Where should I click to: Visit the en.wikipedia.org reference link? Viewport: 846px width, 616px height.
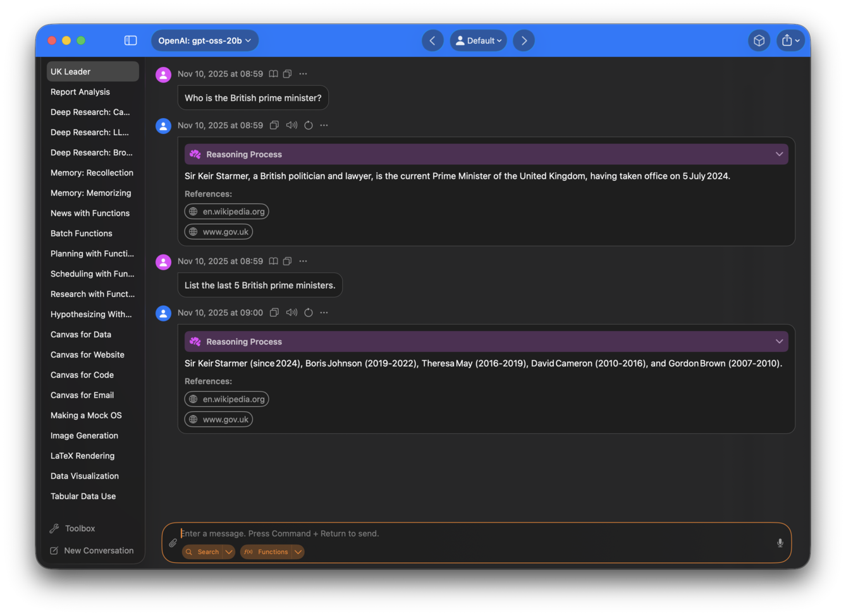226,211
